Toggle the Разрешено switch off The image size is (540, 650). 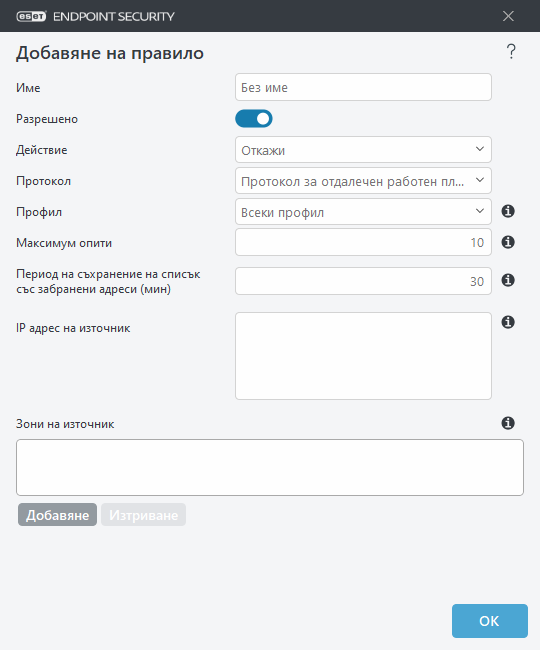[x=254, y=119]
